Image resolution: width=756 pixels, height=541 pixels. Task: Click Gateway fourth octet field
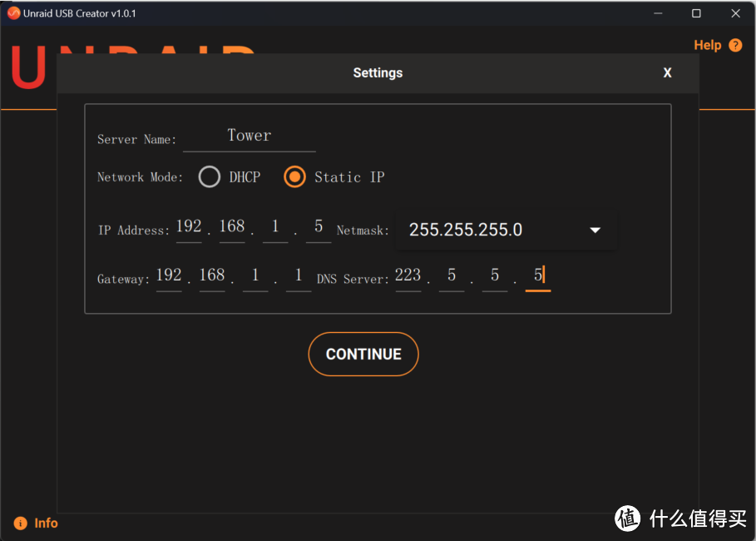299,276
